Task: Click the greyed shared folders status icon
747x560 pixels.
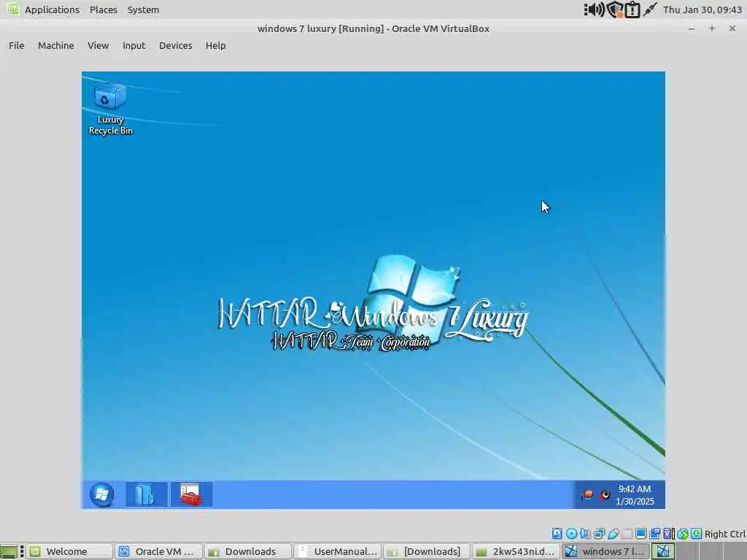Action: point(627,533)
